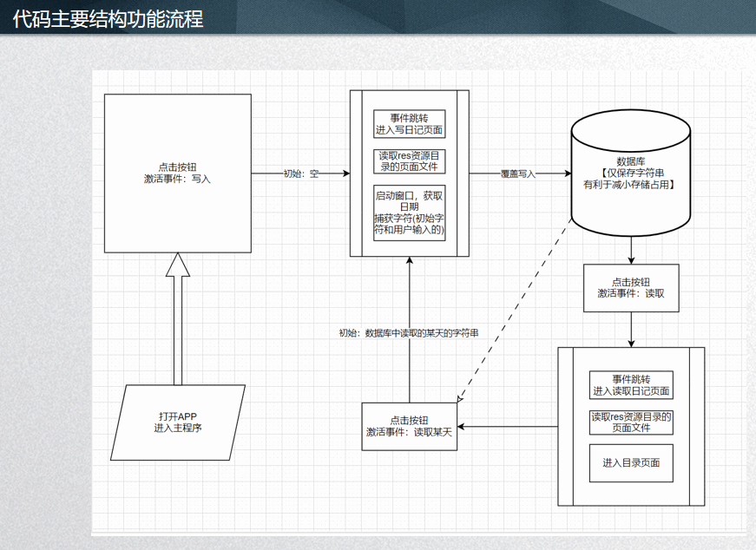Image resolution: width=756 pixels, height=550 pixels.
Task: Select the upper '读取res资源目录的页面文件' box
Action: tap(409, 161)
